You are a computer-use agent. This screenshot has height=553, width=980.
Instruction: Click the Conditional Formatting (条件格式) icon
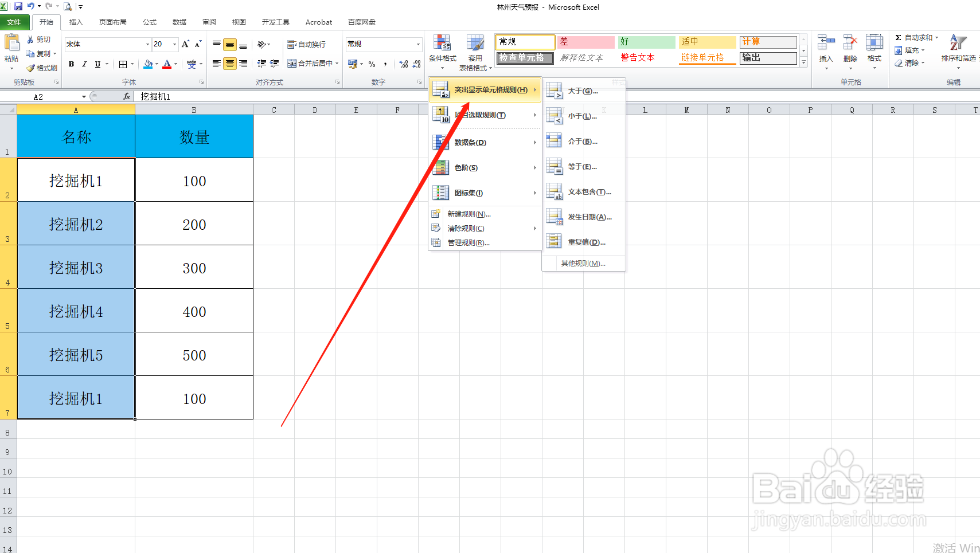coord(442,43)
